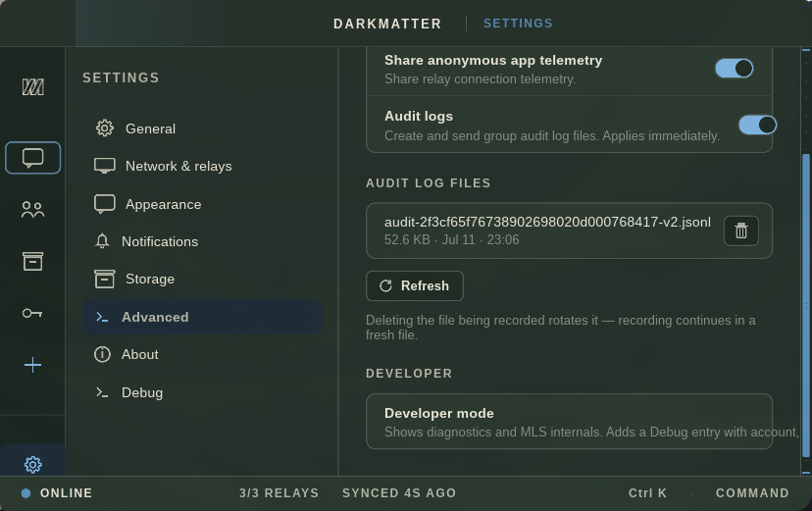Screen dimensions: 812x511
Task: Disable the Audit logs toggle
Action: tap(757, 125)
